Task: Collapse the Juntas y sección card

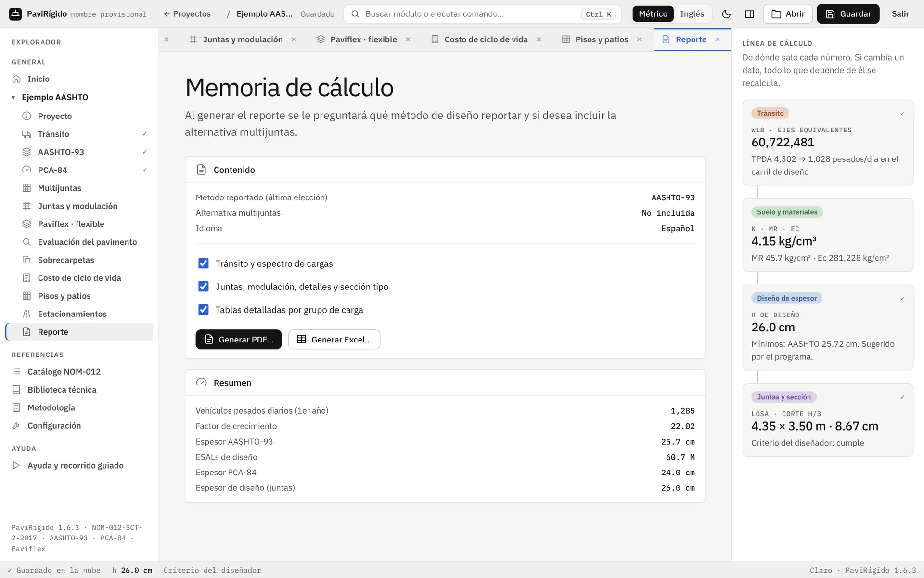Action: pyautogui.click(x=902, y=397)
